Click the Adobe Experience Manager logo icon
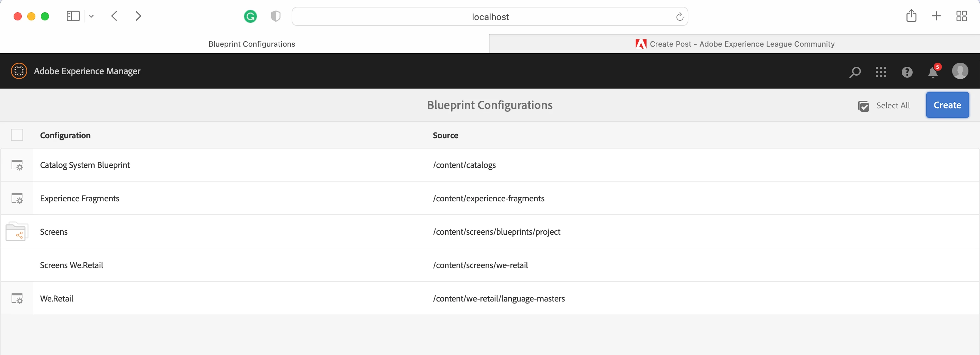 (x=19, y=71)
